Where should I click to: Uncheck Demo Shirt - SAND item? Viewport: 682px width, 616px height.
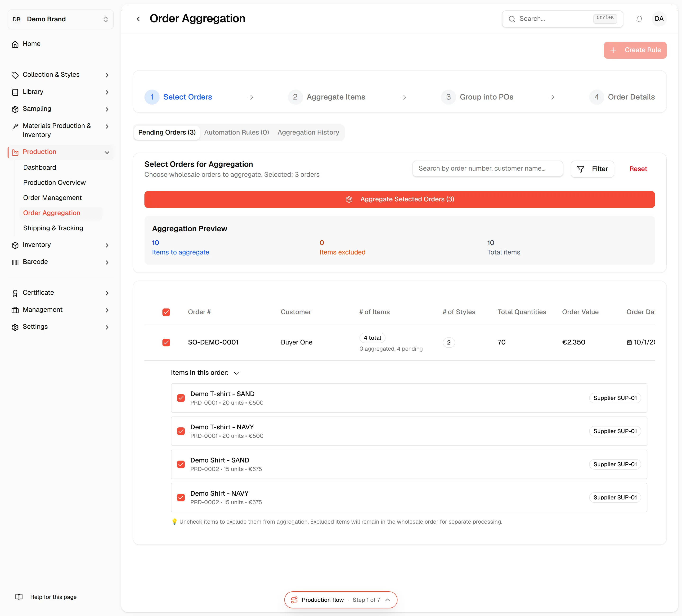point(181,464)
